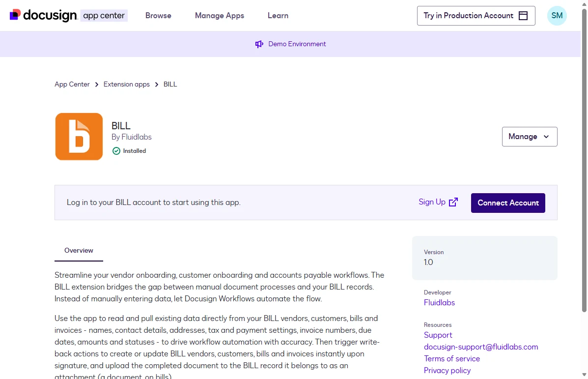The height and width of the screenshot is (379, 588).
Task: Click the Developer label
Action: pos(437,292)
